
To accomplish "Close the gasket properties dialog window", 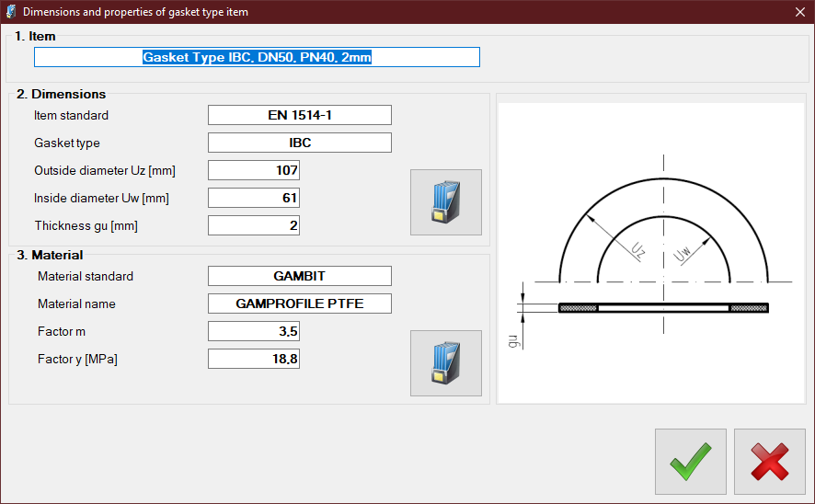I will click(798, 12).
